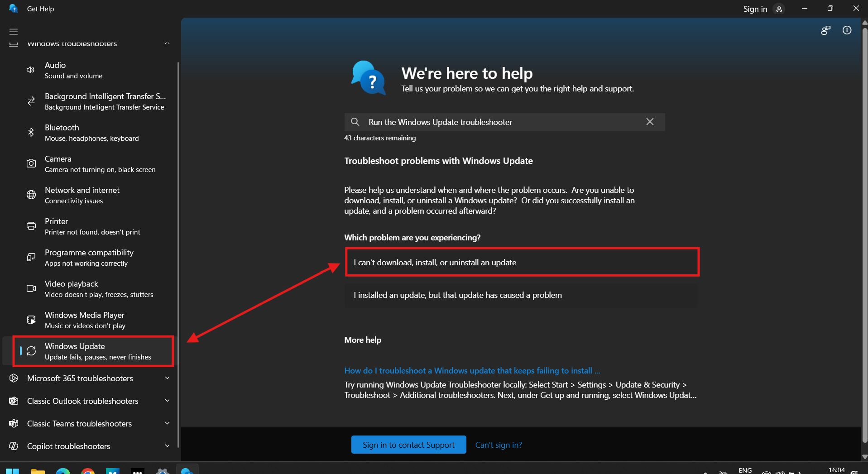Click the main content vertical scrollbar
The height and width of the screenshot is (474, 868).
coord(864,235)
